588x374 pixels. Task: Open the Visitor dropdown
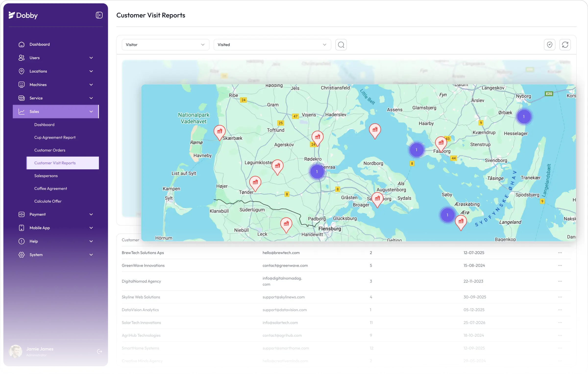165,45
